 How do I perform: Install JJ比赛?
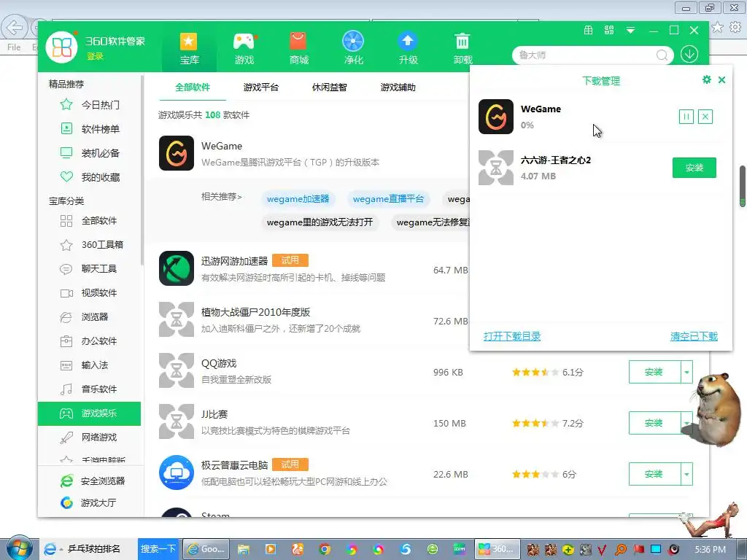(654, 423)
